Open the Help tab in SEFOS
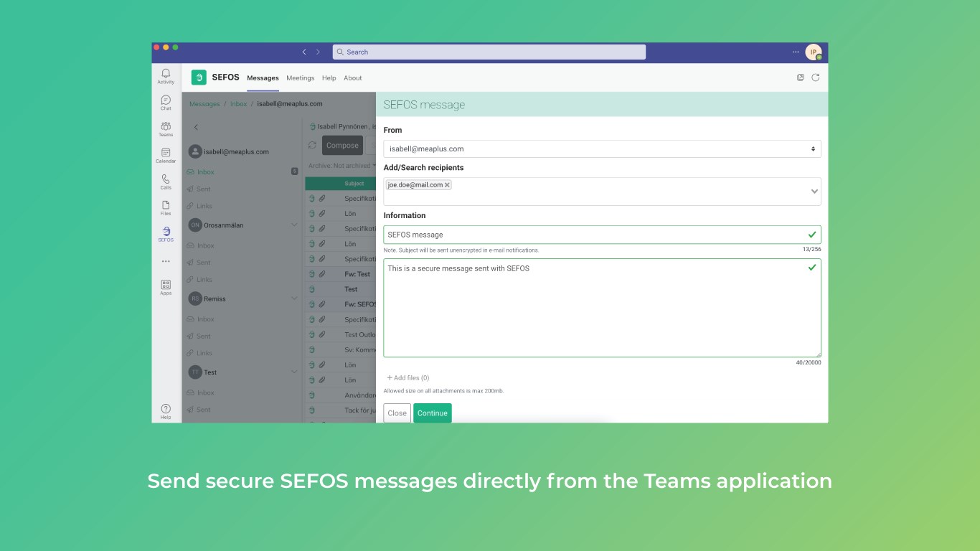This screenshot has height=551, width=980. (x=329, y=78)
